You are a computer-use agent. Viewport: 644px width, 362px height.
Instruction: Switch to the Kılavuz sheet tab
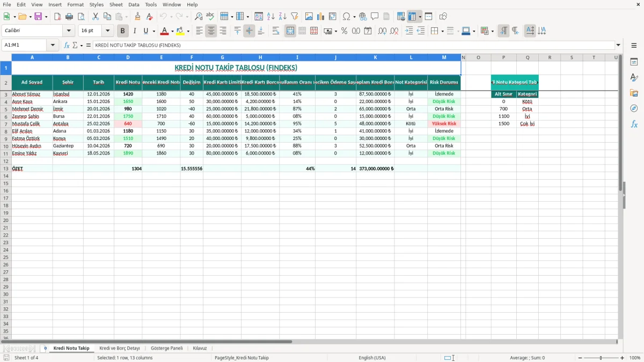[200, 349]
